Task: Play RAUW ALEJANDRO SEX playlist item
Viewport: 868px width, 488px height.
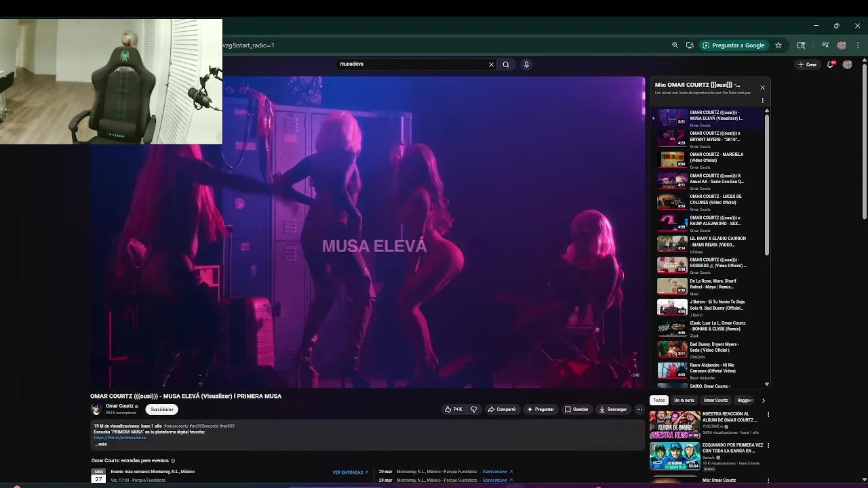Action: click(707, 223)
